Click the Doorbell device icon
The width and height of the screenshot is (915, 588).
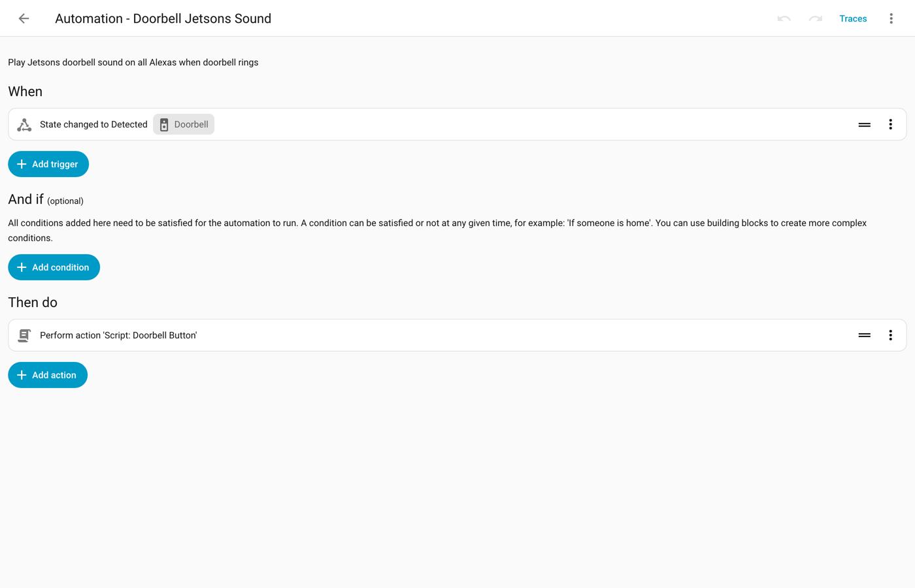point(164,125)
